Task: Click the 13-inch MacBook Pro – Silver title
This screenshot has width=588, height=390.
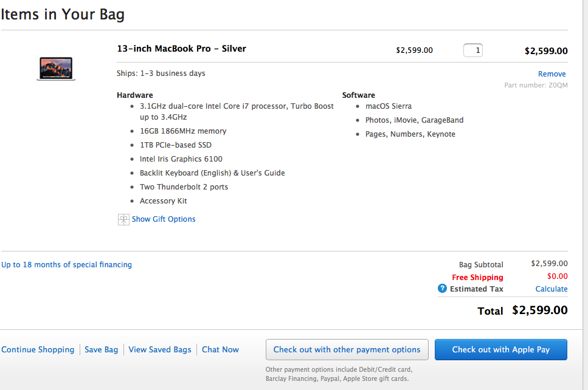Action: (x=181, y=49)
